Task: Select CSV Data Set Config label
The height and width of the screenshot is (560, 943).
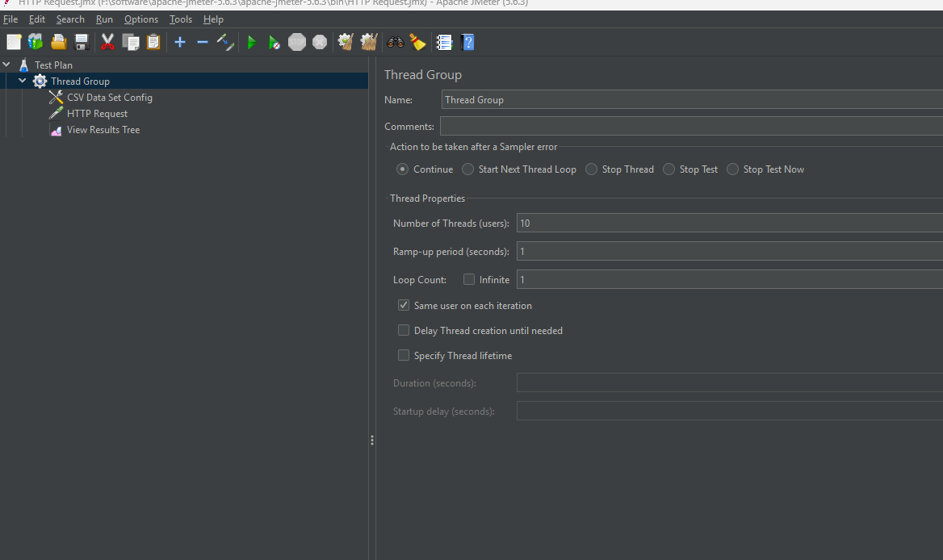Action: (x=110, y=98)
